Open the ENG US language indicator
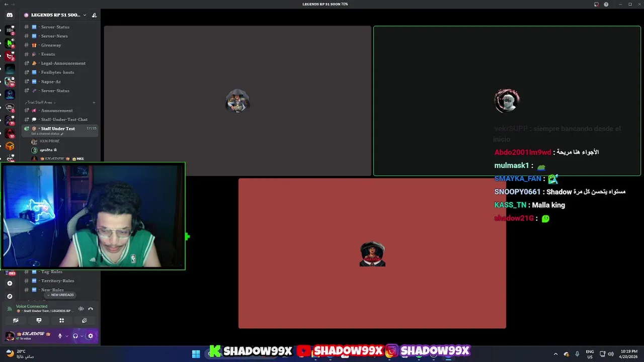Screen dimensions: 644x362 tap(590, 354)
